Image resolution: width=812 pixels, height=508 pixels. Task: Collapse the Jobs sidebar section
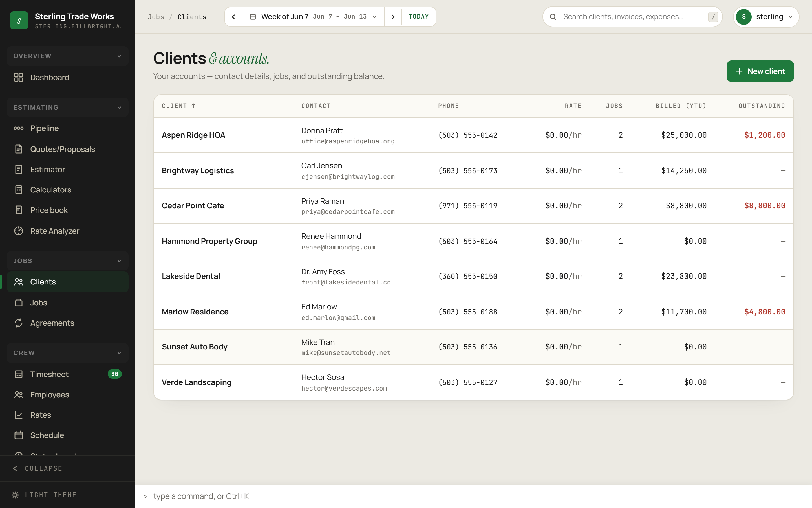67,261
